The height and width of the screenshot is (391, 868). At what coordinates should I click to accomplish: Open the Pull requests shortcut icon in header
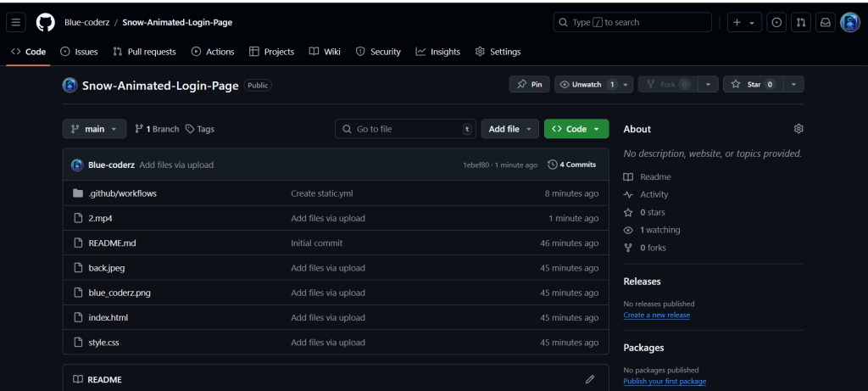pos(801,22)
